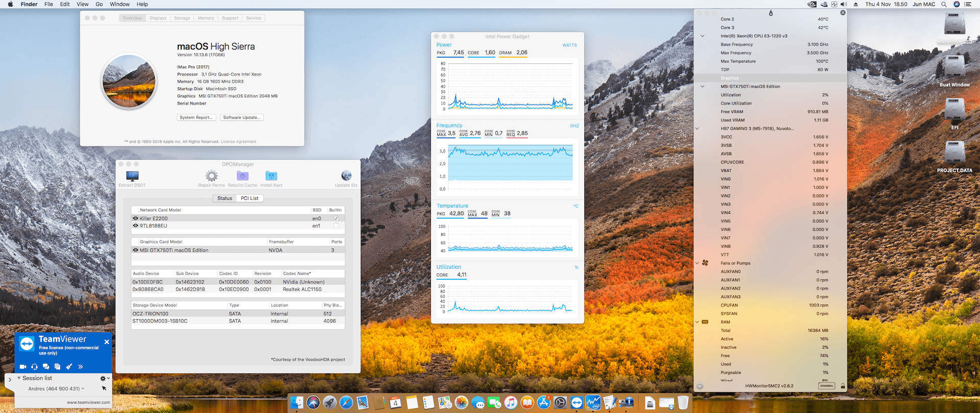The width and height of the screenshot is (980, 413).
Task: Open Launchpad rocket in the Dock
Action: 330,403
